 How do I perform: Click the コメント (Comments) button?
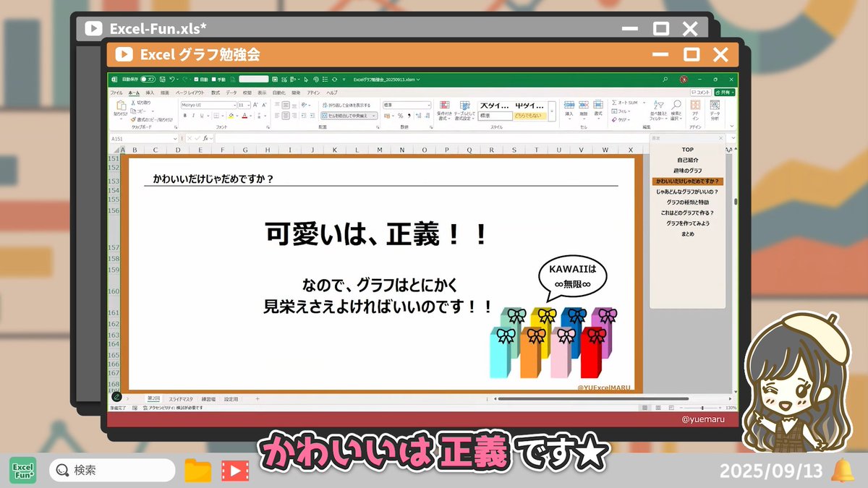click(x=700, y=93)
